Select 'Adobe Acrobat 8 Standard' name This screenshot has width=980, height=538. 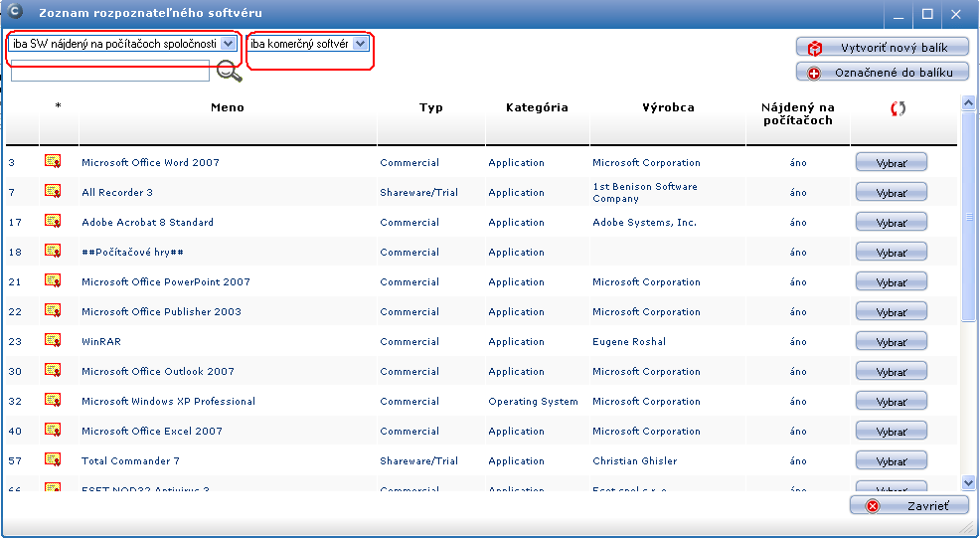point(147,222)
